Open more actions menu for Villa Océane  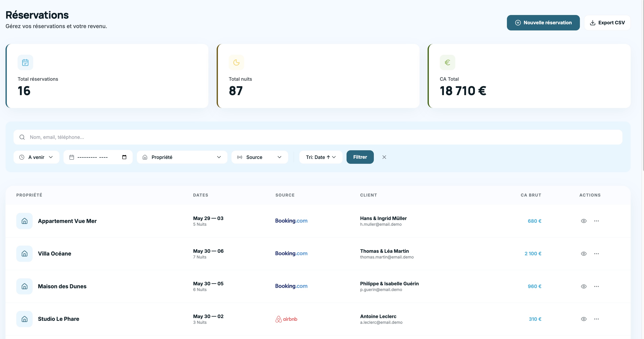point(596,254)
